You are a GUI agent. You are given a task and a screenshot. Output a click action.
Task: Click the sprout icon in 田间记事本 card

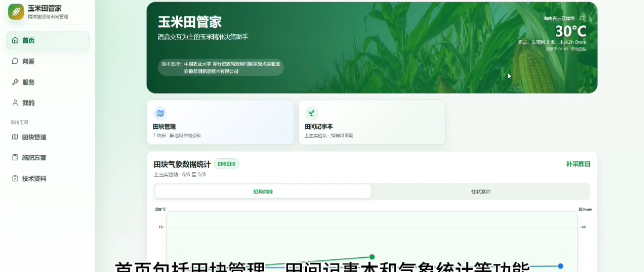coord(311,113)
